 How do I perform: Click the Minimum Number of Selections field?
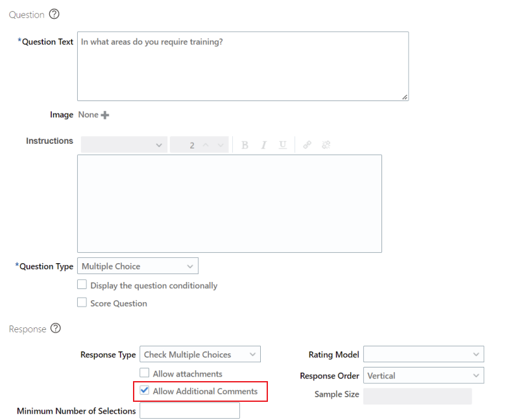189,410
